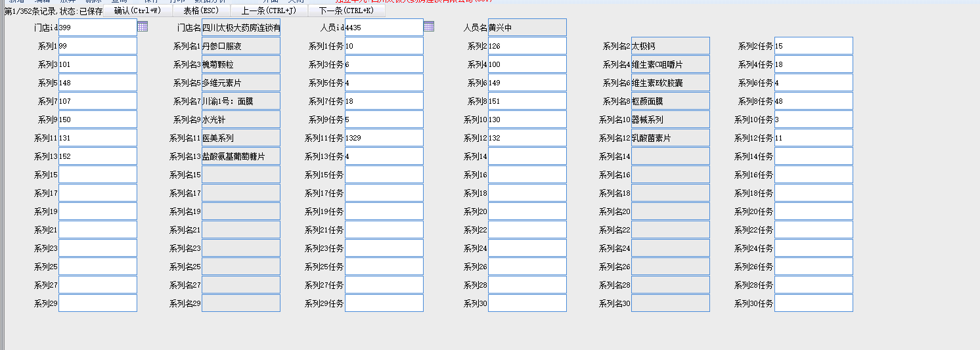Click the 系列9 field with value 150
This screenshot has height=350, width=980.
click(98, 120)
